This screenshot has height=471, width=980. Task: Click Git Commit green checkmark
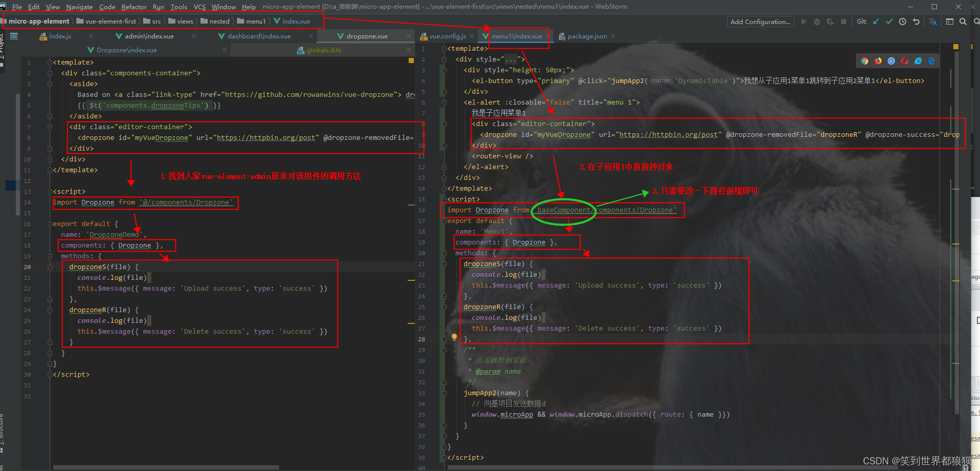coord(889,22)
